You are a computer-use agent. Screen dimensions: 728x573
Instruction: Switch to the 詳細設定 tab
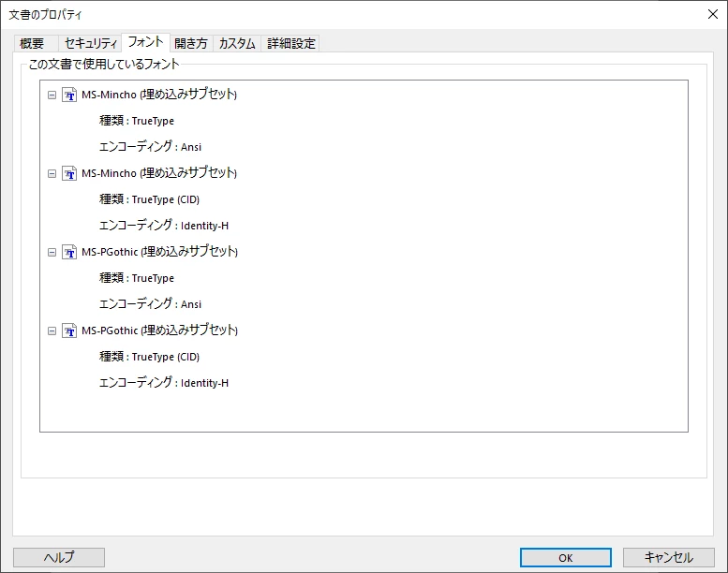(x=290, y=43)
